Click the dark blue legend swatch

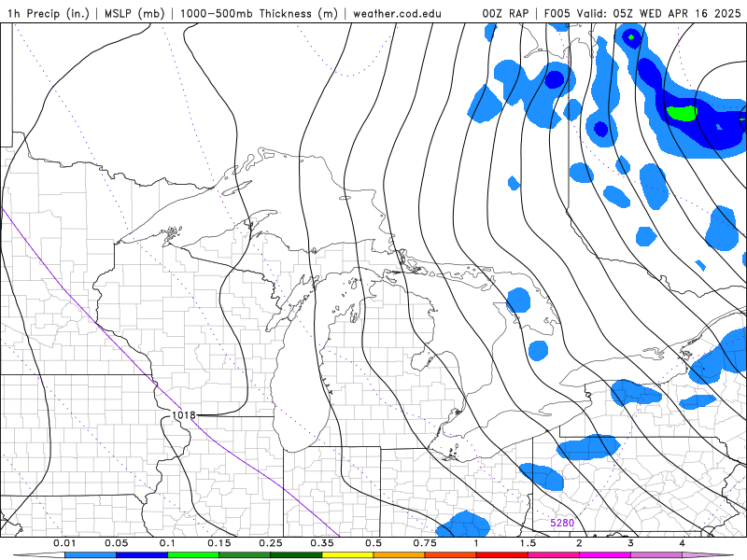pyautogui.click(x=142, y=555)
